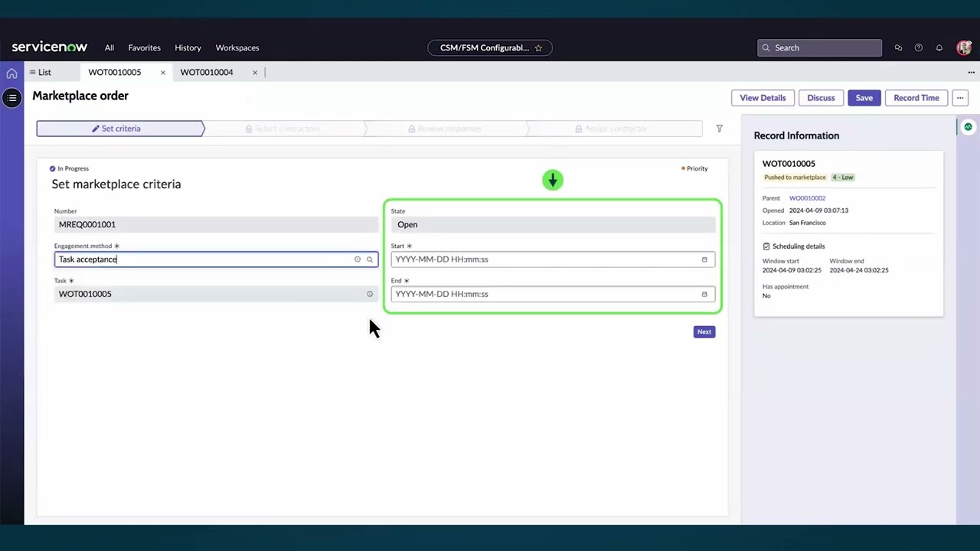The height and width of the screenshot is (551, 980).
Task: Click the notification bell icon
Action: pos(939,47)
